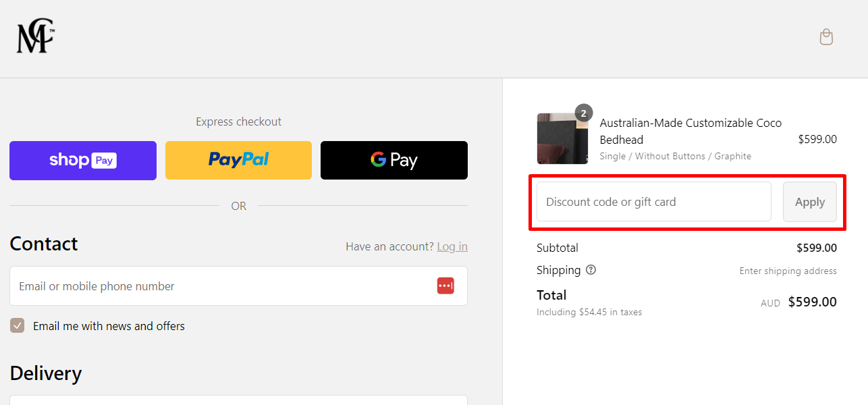Focus the Email or mobile phone number field
The height and width of the screenshot is (405, 868).
click(238, 286)
